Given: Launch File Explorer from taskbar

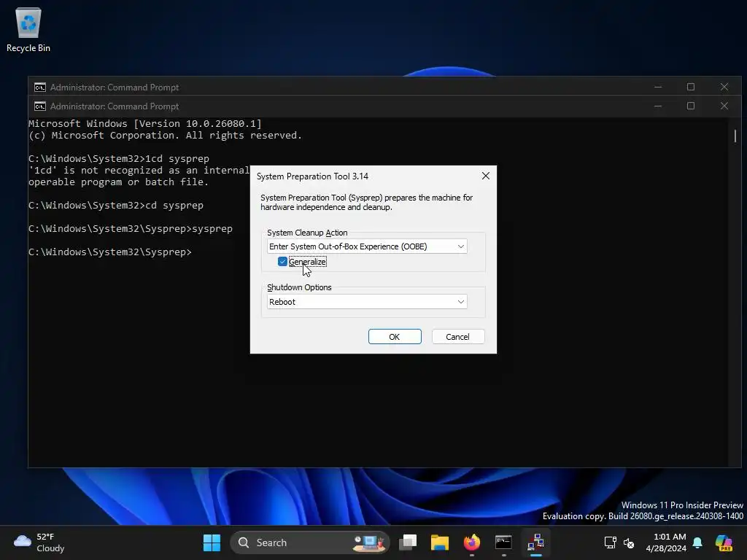Looking at the screenshot, I should coord(440,542).
